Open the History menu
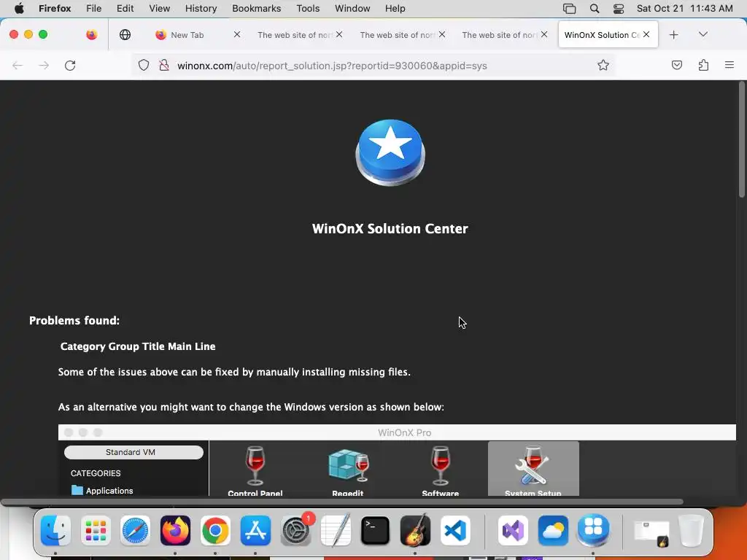Viewport: 747px width, 560px height. 201,8
